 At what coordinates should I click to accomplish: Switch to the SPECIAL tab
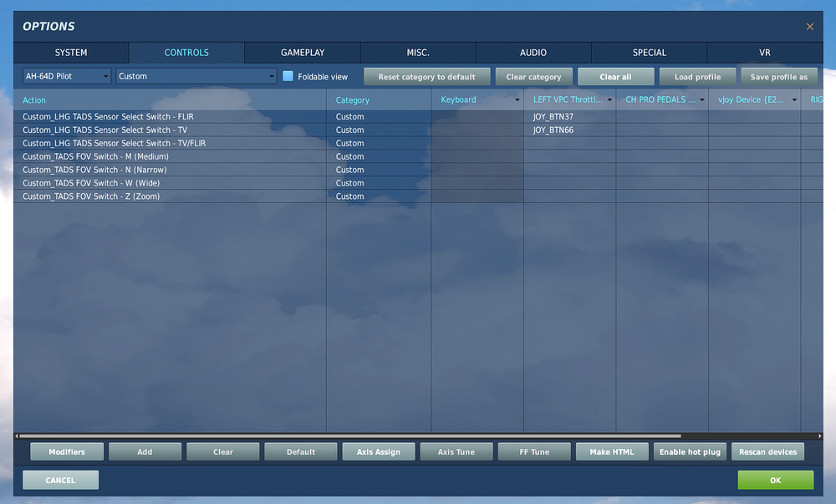point(649,53)
